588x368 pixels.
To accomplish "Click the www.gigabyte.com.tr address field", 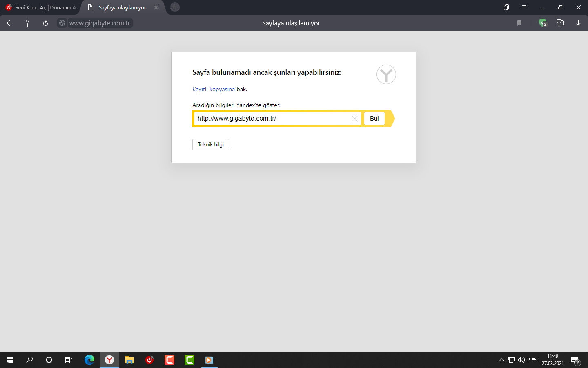I will click(100, 23).
